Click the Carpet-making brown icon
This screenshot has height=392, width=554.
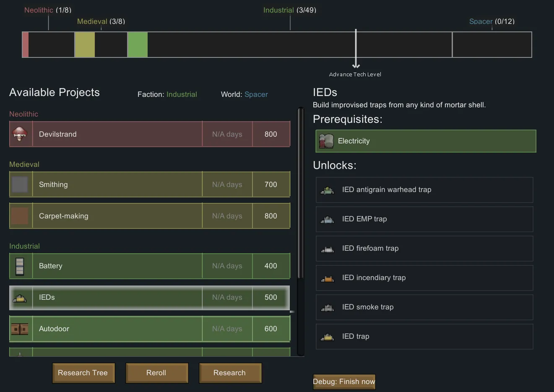pyautogui.click(x=20, y=216)
